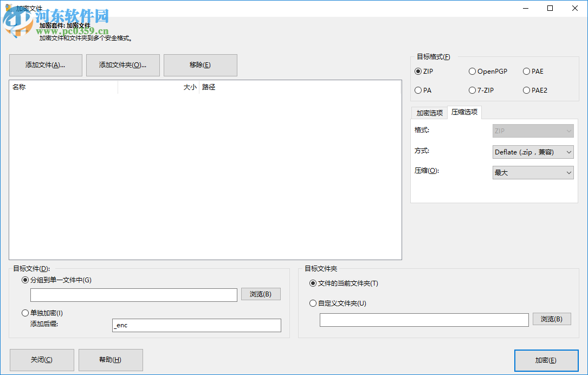Select the 7-ZIP target format
The height and width of the screenshot is (375, 588).
pyautogui.click(x=472, y=90)
